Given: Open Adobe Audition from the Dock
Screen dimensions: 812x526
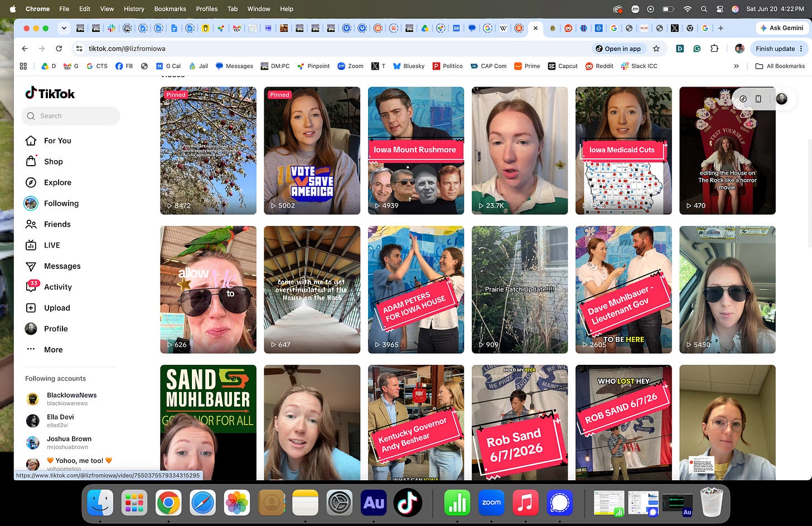Looking at the screenshot, I should coord(374,502).
